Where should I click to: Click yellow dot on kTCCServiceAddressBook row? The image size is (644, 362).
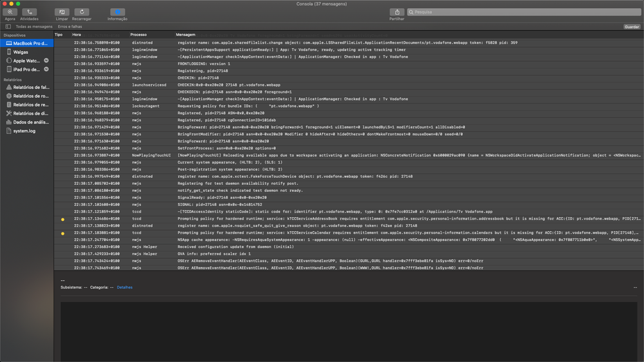(x=63, y=219)
